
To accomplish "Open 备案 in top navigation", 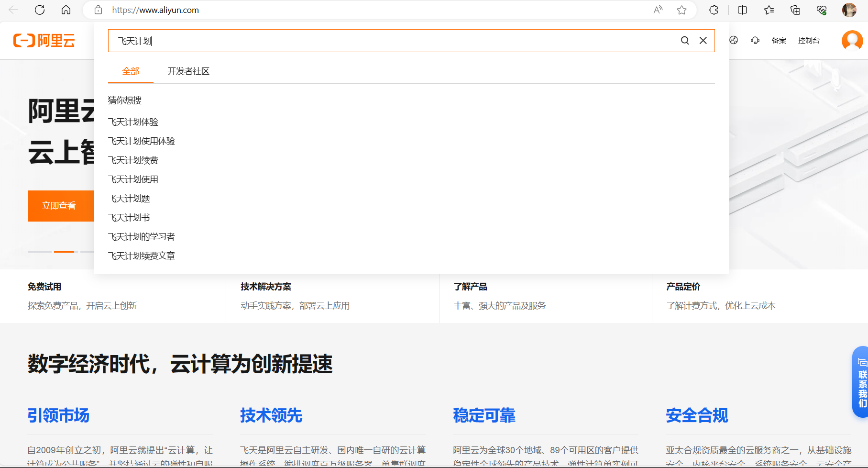I will click(779, 41).
